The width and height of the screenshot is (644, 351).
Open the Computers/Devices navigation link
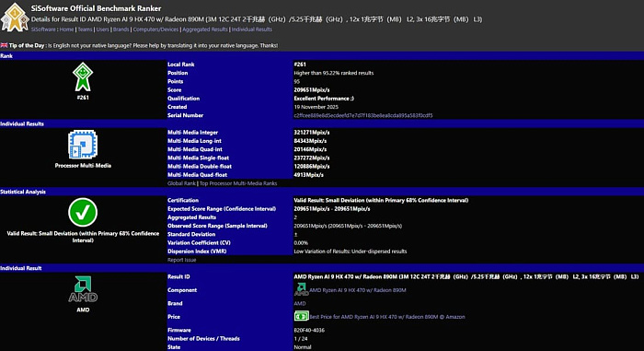click(155, 29)
